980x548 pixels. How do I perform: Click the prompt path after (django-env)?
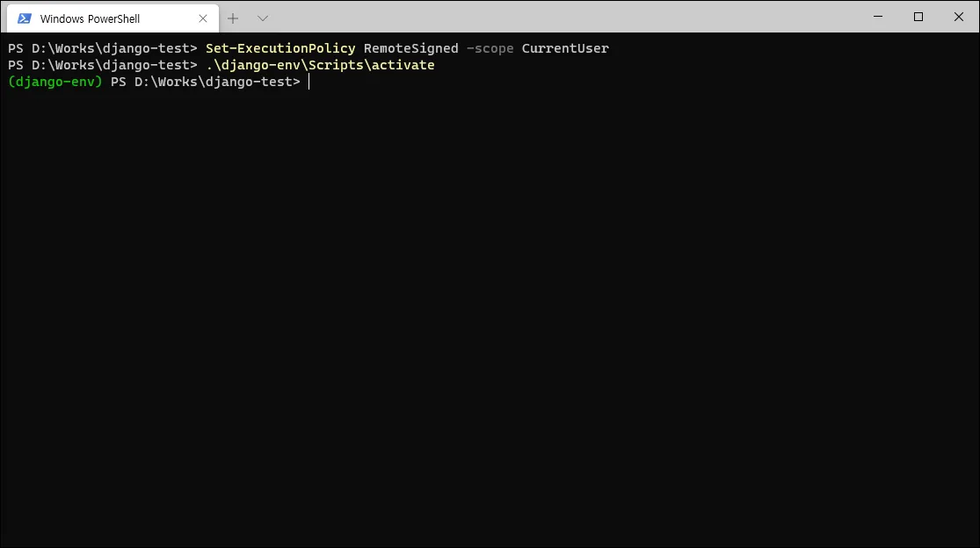[x=206, y=82]
